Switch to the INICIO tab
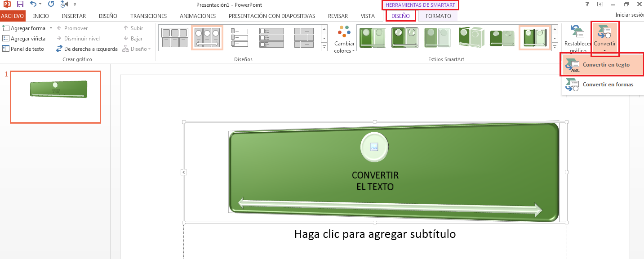Screen dimensions: 644x259 pos(41,16)
